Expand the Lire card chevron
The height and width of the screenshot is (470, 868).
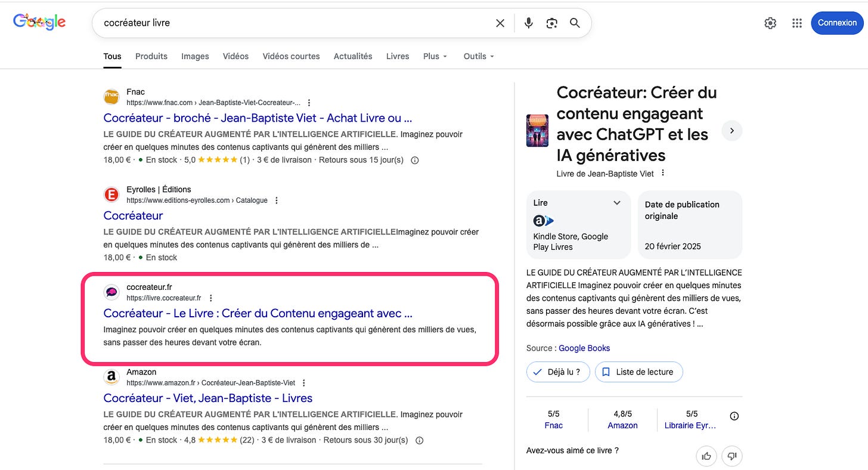[617, 203]
